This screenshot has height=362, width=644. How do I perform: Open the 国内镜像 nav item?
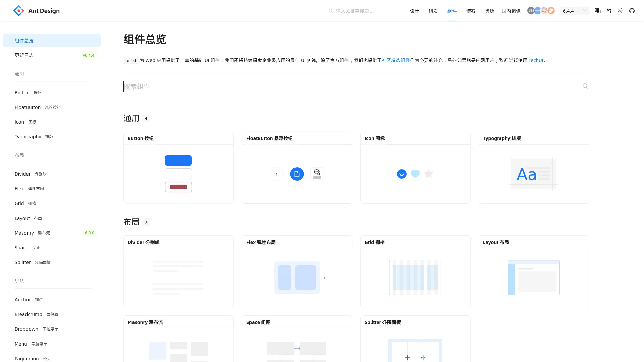pos(511,11)
